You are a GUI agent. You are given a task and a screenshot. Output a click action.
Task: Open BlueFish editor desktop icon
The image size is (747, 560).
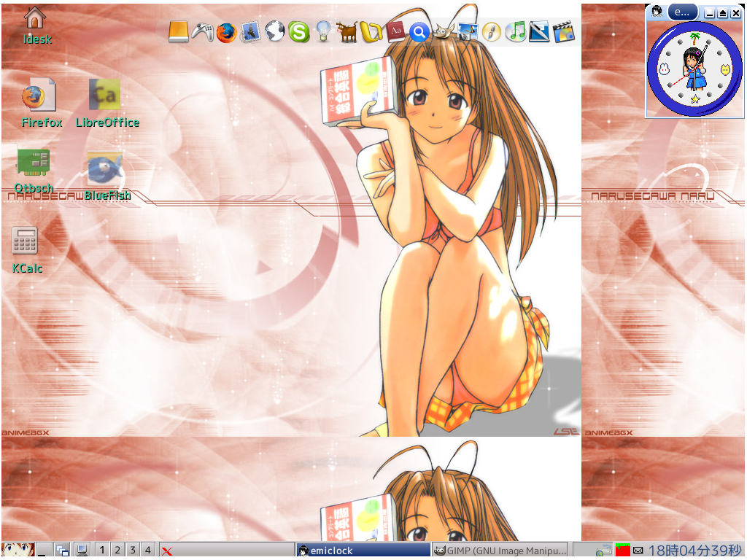pyautogui.click(x=104, y=169)
